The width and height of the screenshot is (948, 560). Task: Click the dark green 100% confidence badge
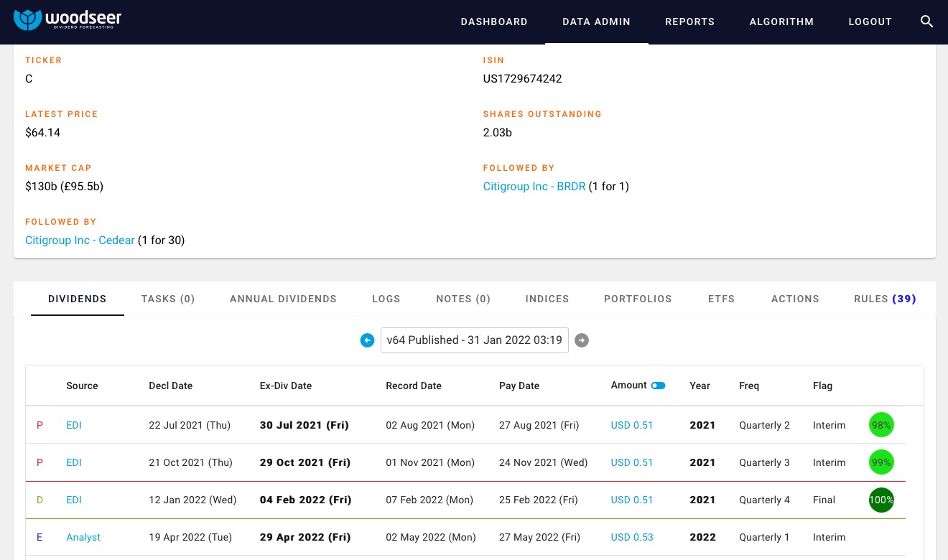[881, 500]
